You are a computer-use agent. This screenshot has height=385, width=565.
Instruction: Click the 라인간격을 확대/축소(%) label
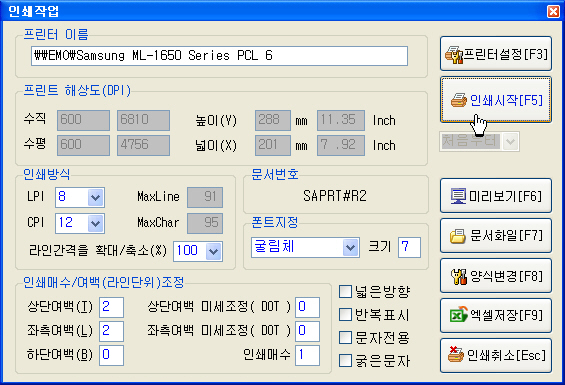tap(98, 250)
